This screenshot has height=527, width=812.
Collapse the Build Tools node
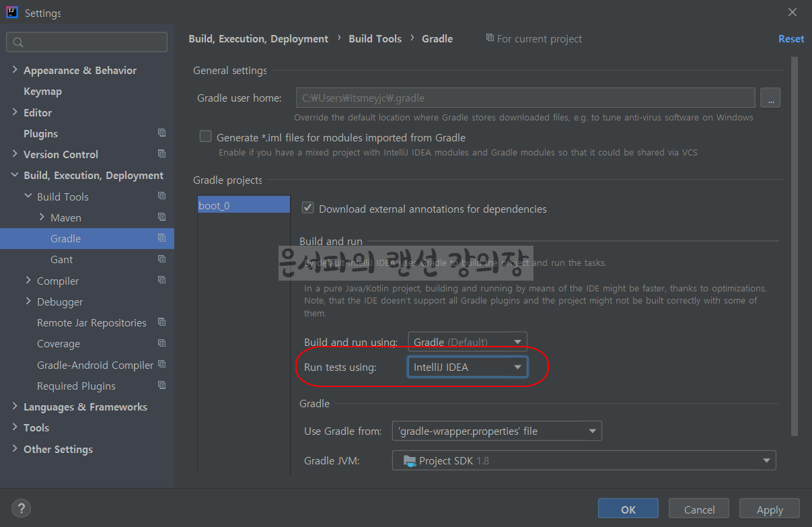coord(28,196)
